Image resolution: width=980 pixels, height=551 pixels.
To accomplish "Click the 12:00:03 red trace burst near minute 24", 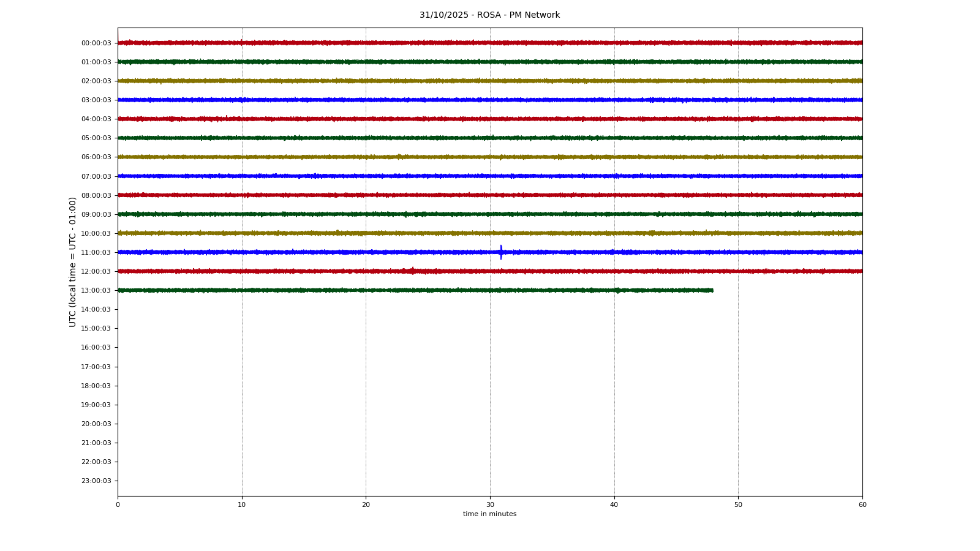I will (x=412, y=271).
